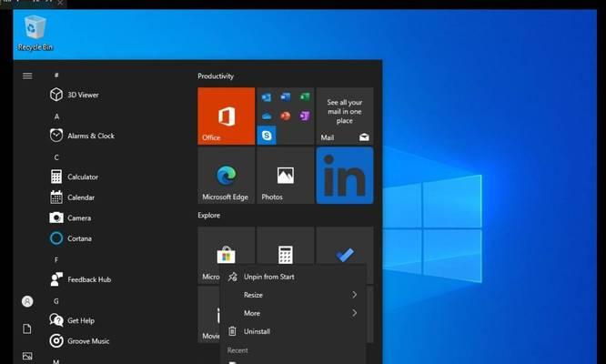606x364 pixels.
Task: Open the Recycle Bin desktop icon
Action: 35,34
